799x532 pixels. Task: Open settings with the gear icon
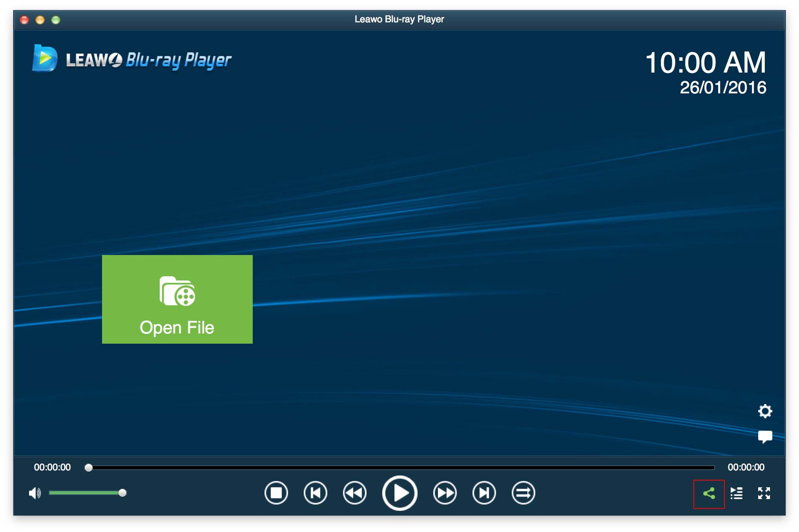point(765,411)
